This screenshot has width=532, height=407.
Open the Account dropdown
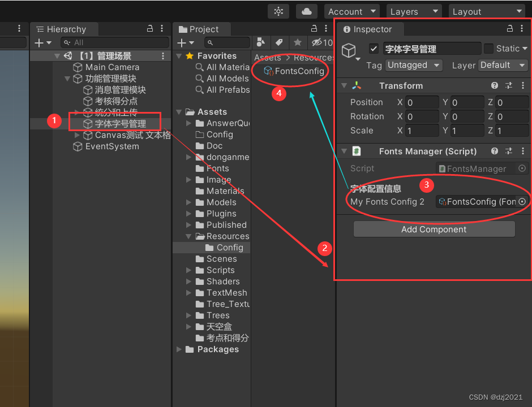pos(351,11)
